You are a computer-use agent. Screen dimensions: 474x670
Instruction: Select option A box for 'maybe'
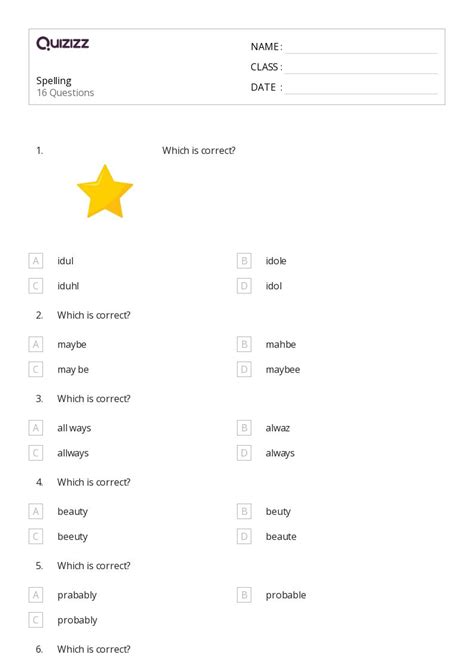pyautogui.click(x=36, y=344)
